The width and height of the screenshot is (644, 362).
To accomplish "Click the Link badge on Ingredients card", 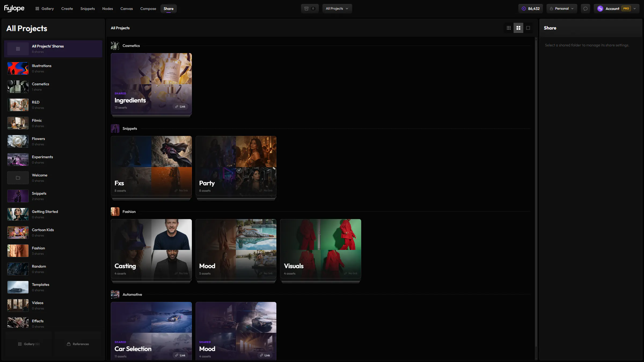I will pos(180,106).
